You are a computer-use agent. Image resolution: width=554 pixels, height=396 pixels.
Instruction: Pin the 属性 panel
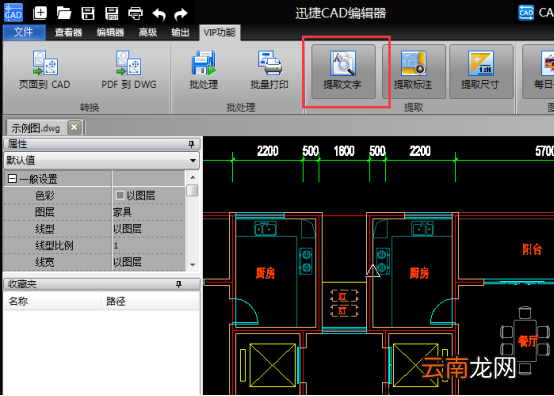coord(191,144)
